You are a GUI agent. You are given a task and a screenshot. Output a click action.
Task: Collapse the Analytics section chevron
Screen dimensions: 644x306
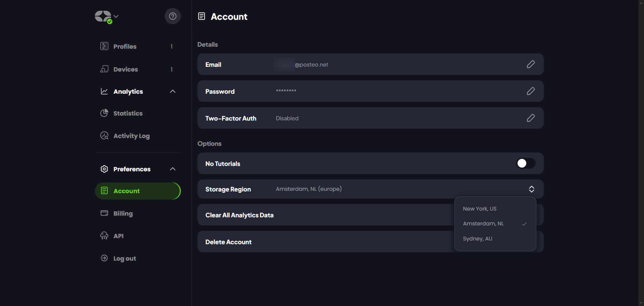pyautogui.click(x=173, y=91)
